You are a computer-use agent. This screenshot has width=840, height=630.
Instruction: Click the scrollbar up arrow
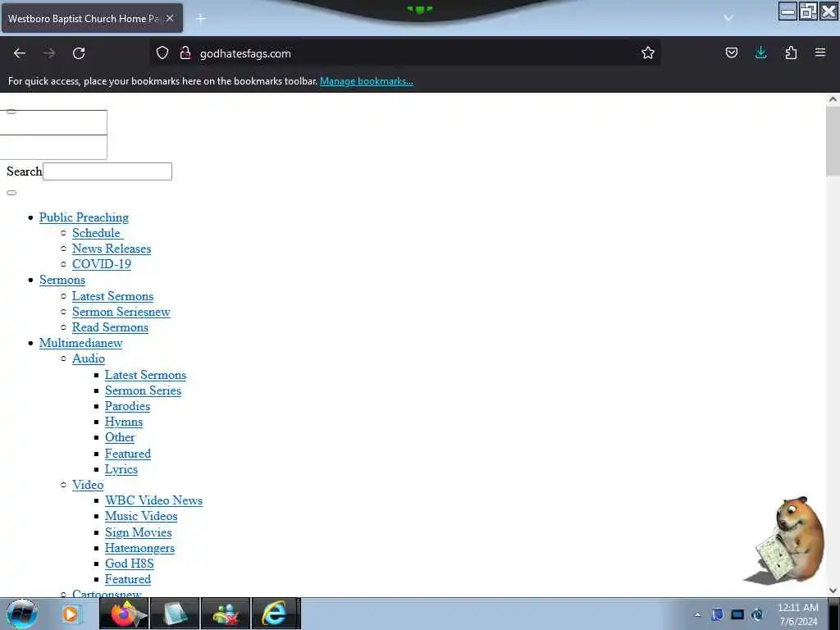coord(833,99)
